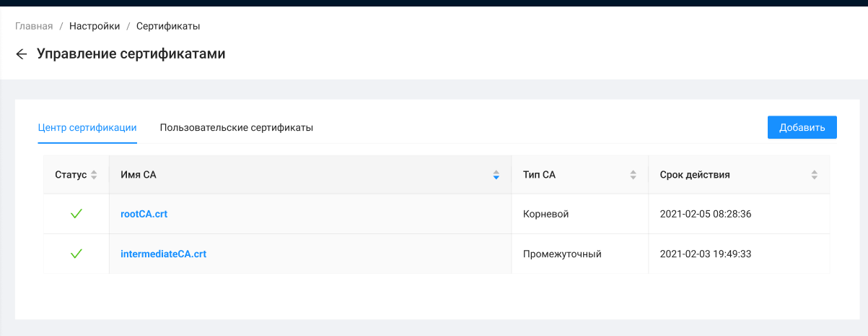
Task: Go to Главная in breadcrumb
Action: pyautogui.click(x=34, y=26)
